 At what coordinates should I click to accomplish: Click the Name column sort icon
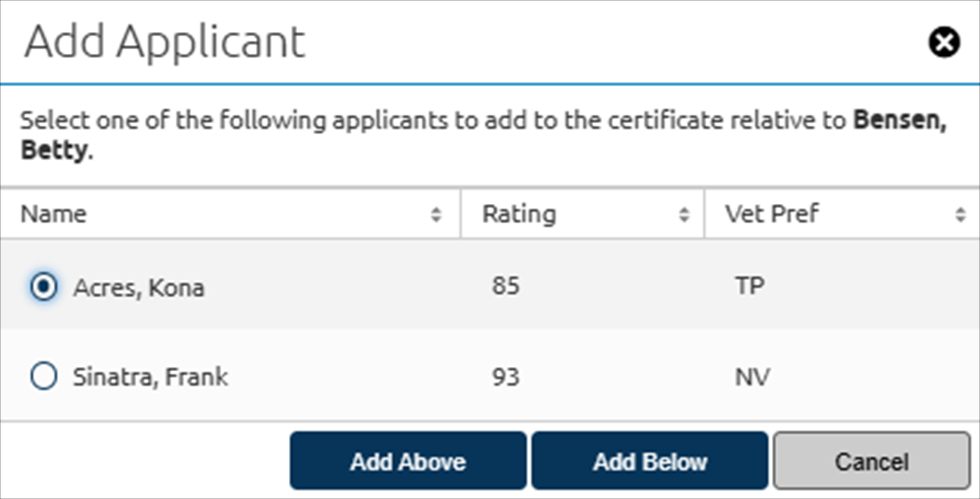tap(436, 213)
